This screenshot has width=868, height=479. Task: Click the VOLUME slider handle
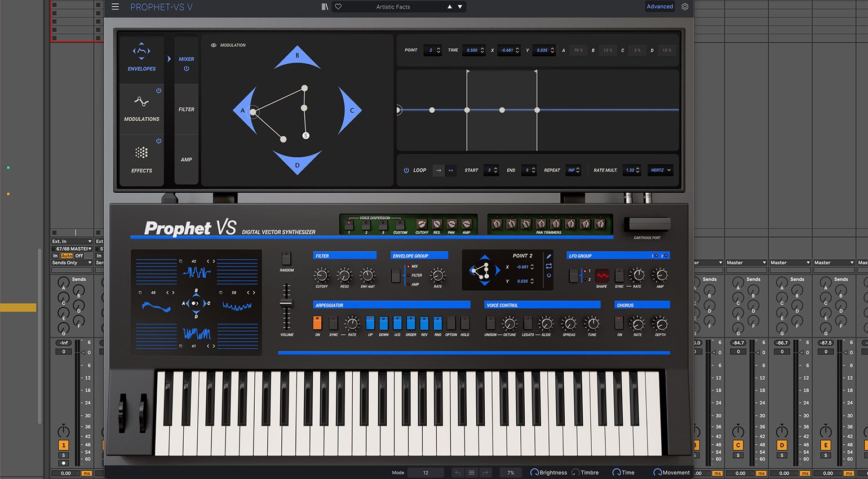(x=286, y=304)
